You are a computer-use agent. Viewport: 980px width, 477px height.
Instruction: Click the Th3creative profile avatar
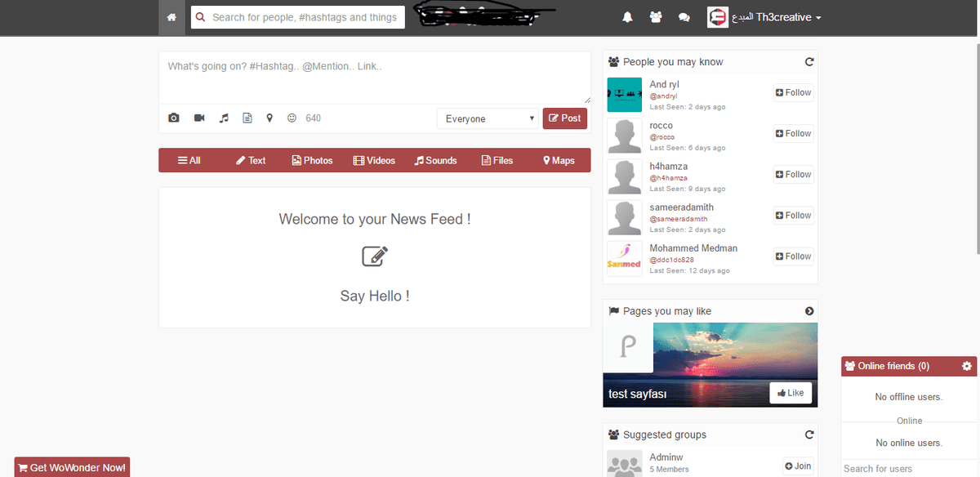[717, 17]
